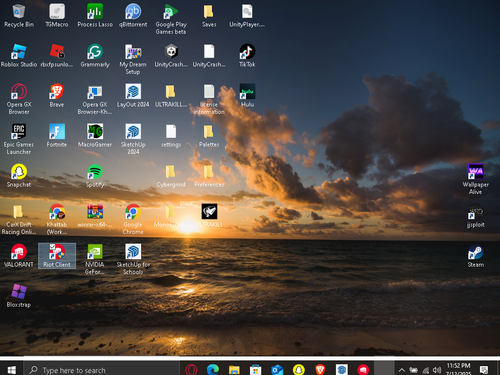Viewport: 500px width, 375px height.
Task: Select the TikTok desktop shortcut
Action: tap(247, 55)
